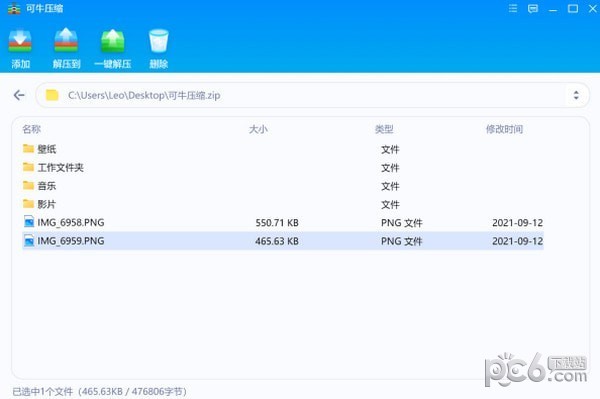Select the 影片 folder
The image size is (600, 399).
[x=283, y=204]
